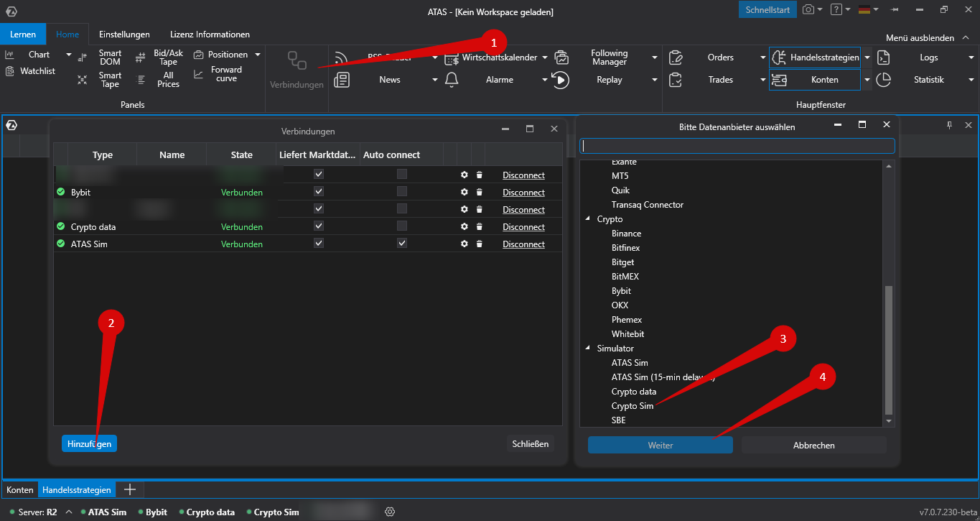Open the Handelsstrategien dropdown arrow
Image resolution: width=980 pixels, height=521 pixels.
[x=867, y=57]
